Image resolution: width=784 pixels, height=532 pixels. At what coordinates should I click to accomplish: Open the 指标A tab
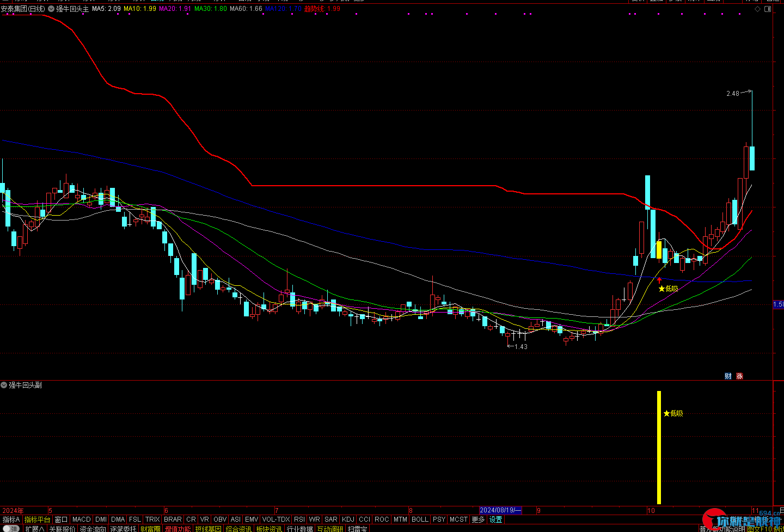point(11,519)
